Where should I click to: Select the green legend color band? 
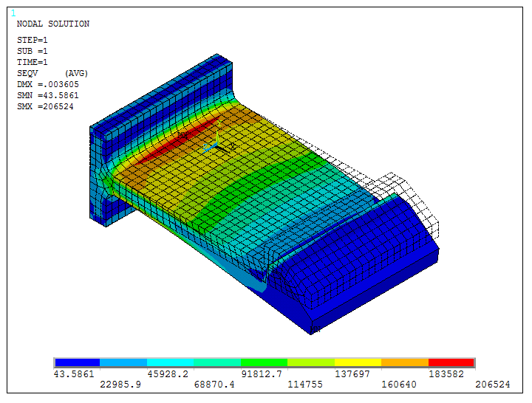point(264,362)
